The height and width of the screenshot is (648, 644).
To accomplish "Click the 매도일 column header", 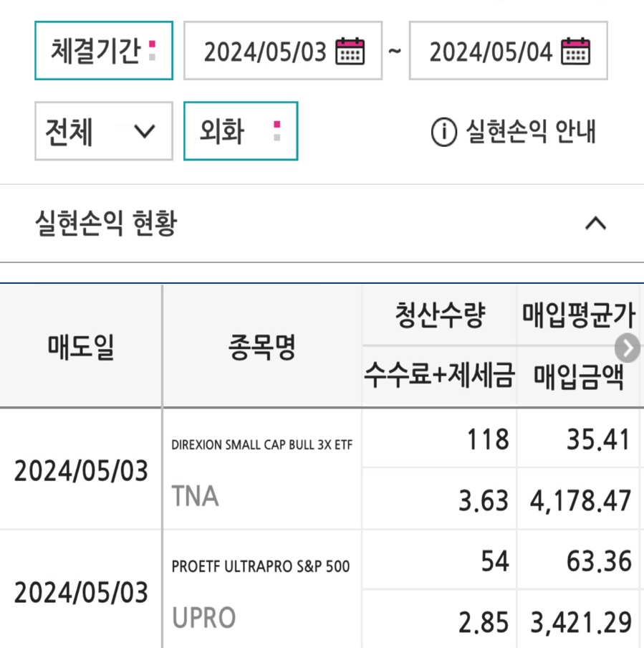I will [x=81, y=346].
